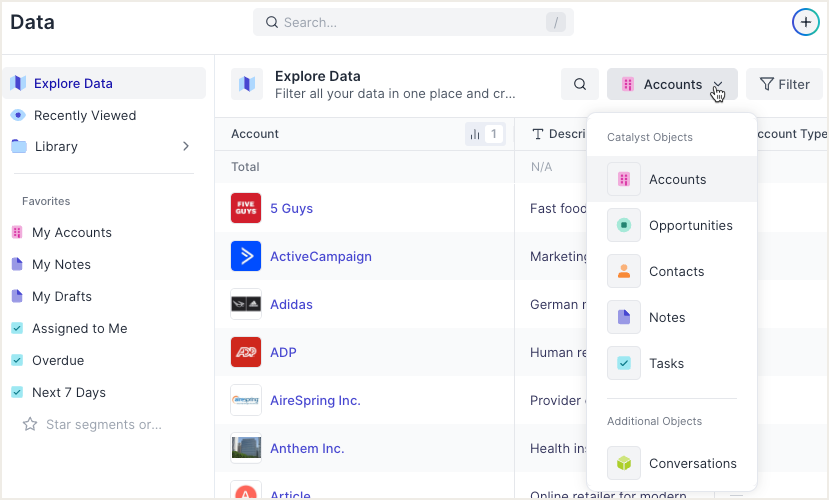Select the Conversations cube icon
829x500 pixels.
(x=624, y=463)
